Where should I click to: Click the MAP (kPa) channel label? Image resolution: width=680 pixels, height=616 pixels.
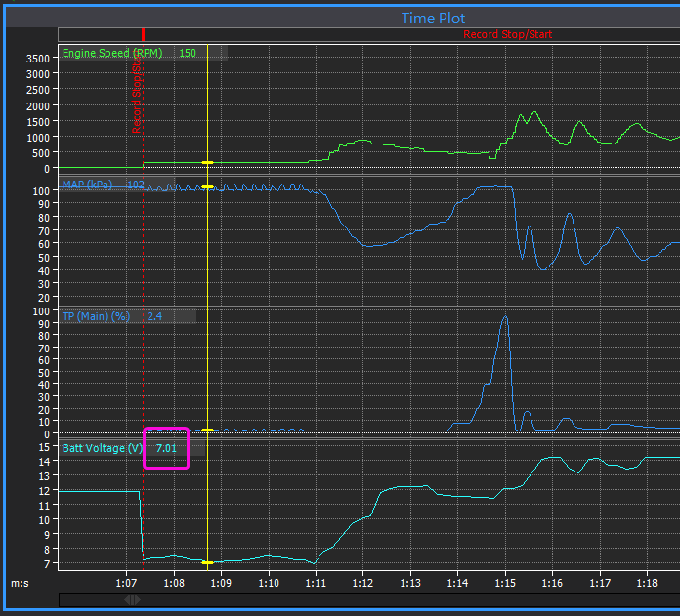[87, 185]
